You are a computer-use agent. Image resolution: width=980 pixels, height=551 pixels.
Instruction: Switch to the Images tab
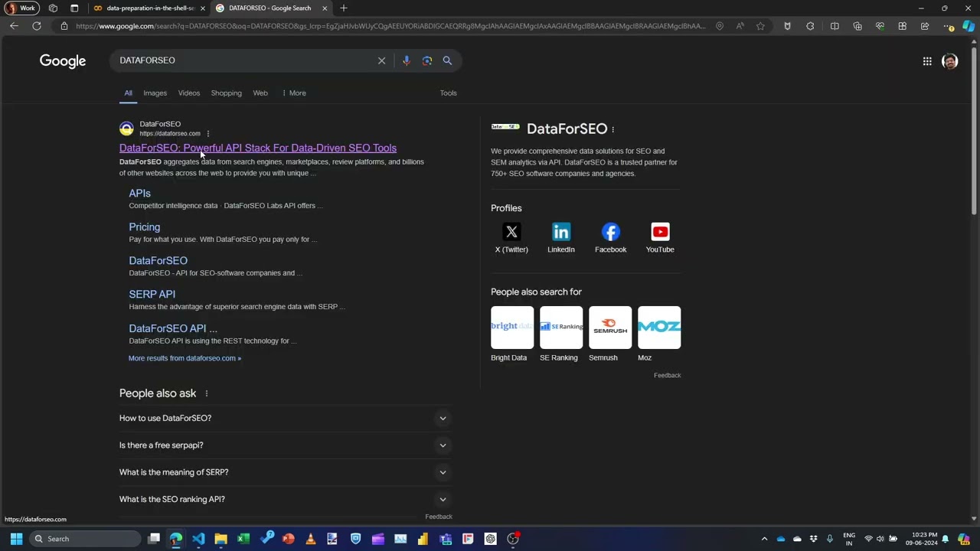click(x=155, y=93)
